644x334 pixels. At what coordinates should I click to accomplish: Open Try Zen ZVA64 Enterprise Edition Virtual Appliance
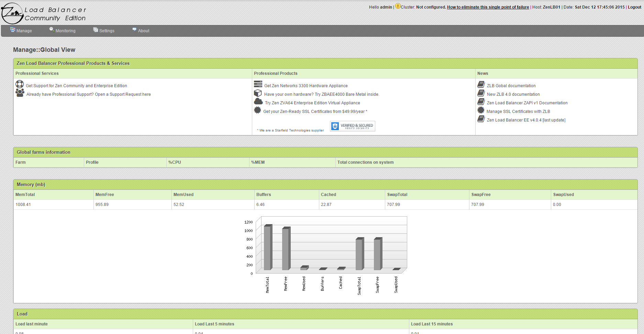click(312, 103)
